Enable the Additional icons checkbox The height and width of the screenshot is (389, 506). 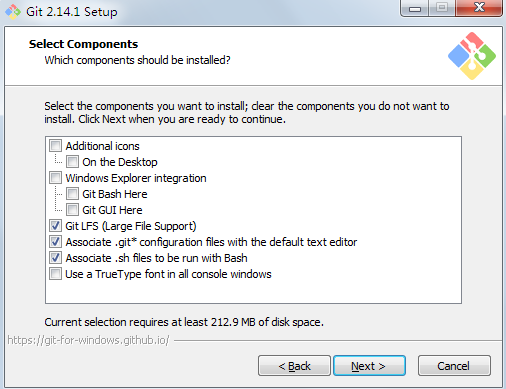pyautogui.click(x=55, y=146)
